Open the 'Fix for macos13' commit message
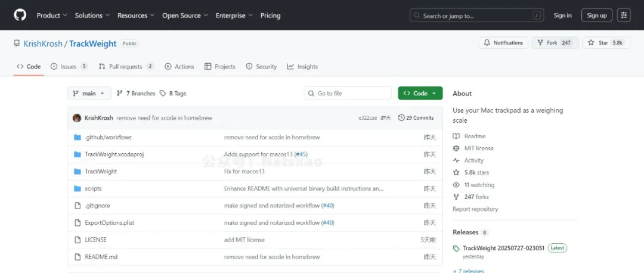644x273 pixels. [x=244, y=171]
